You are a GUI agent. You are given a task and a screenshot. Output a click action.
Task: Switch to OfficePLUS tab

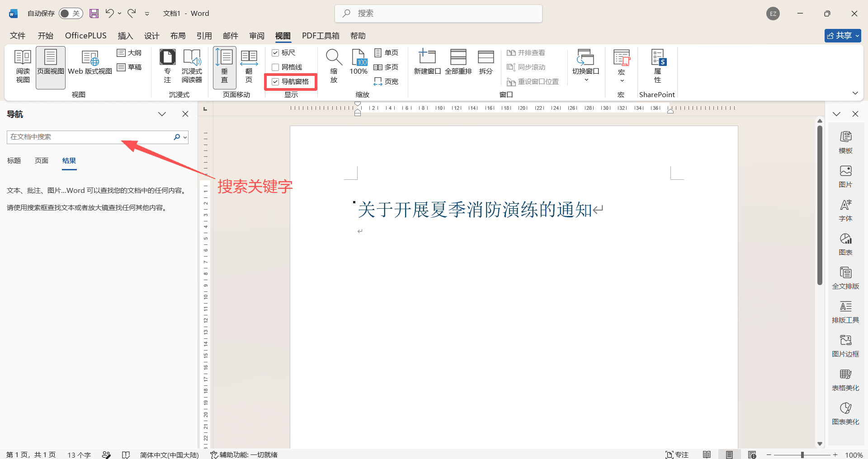[86, 36]
